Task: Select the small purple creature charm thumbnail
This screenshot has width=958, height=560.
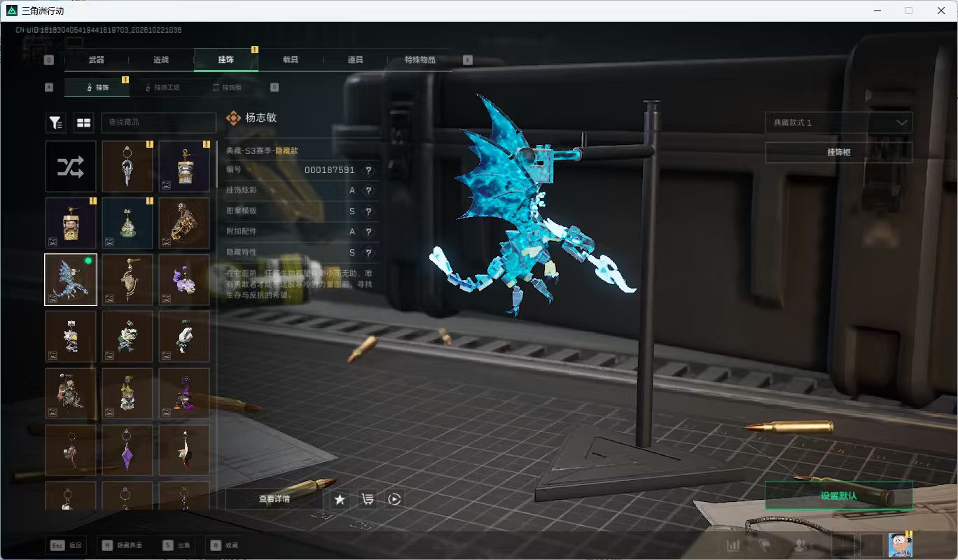Action: (184, 279)
